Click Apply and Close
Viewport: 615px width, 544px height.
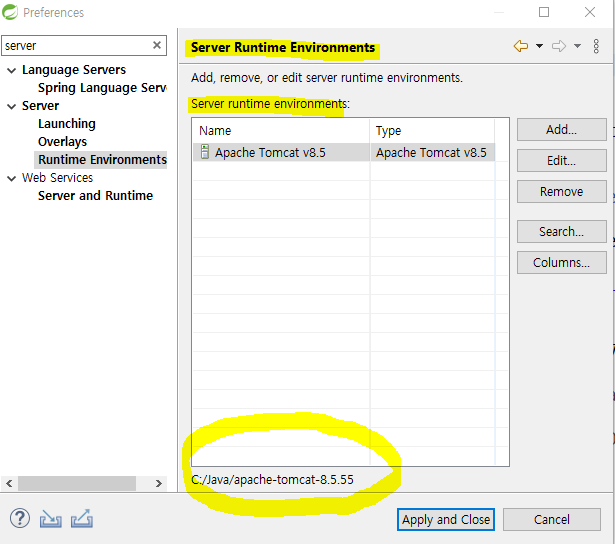446,519
